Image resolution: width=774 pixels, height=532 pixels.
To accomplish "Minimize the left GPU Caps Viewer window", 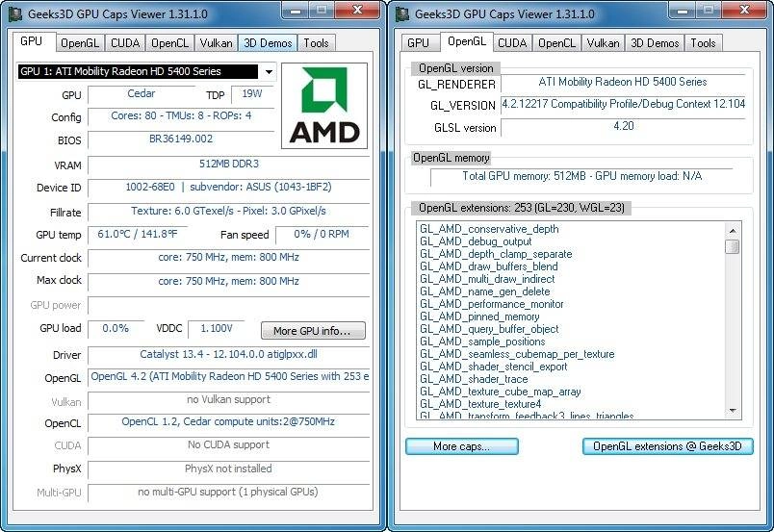I will 296,11.
